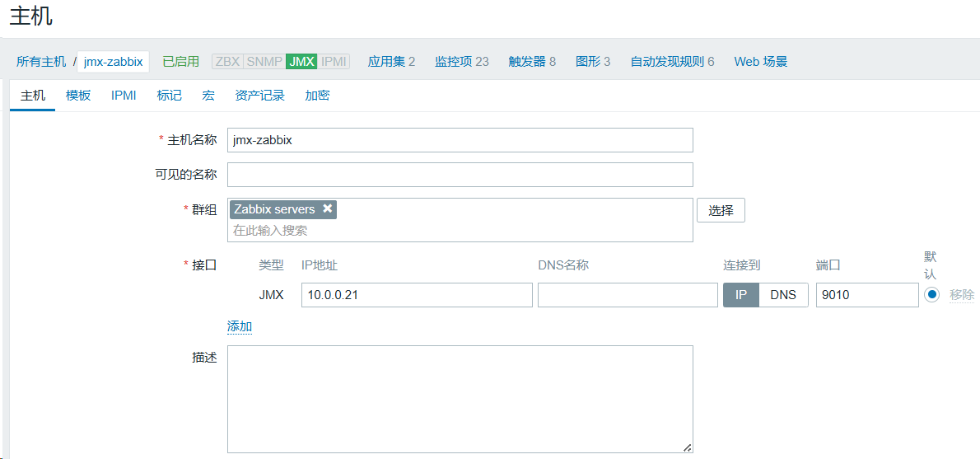Switch to the 宏 tab
This screenshot has height=459, width=980.
pyautogui.click(x=208, y=96)
